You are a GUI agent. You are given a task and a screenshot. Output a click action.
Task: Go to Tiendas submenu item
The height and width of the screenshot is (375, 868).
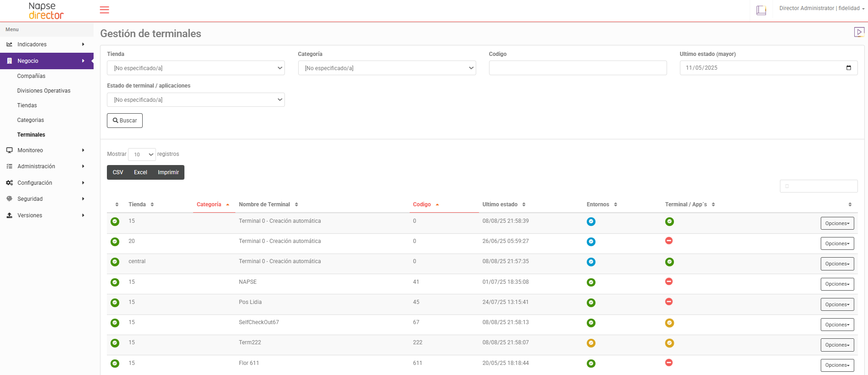coord(27,105)
